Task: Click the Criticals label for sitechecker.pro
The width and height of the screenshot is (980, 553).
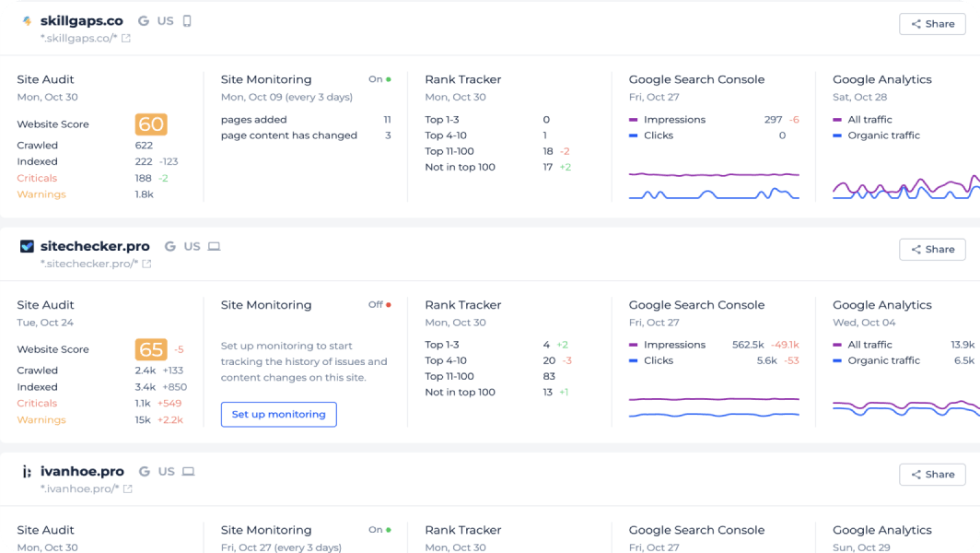Action: click(x=37, y=403)
